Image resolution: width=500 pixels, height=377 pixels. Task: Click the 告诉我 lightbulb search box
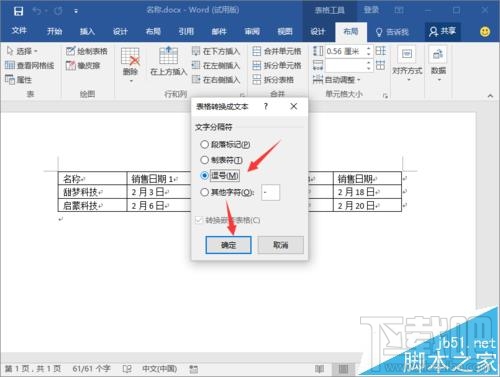click(x=392, y=32)
